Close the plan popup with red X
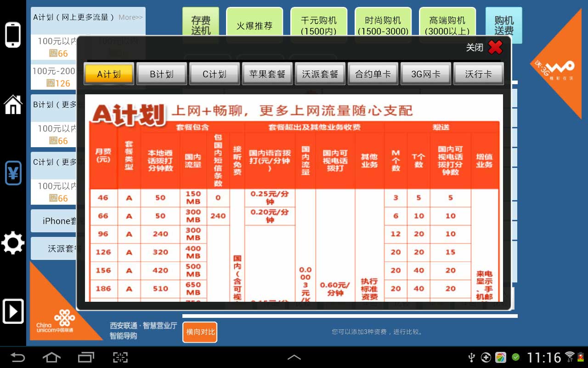The width and height of the screenshot is (588, 368). point(495,47)
